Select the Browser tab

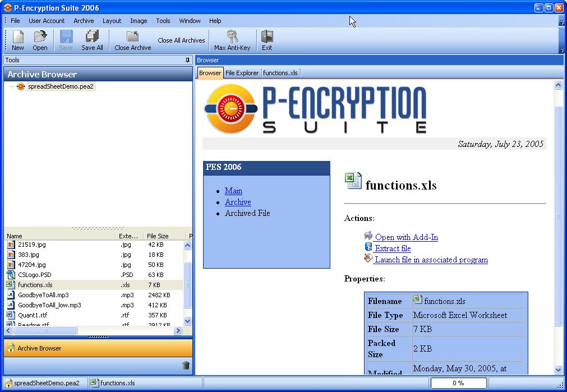click(210, 73)
